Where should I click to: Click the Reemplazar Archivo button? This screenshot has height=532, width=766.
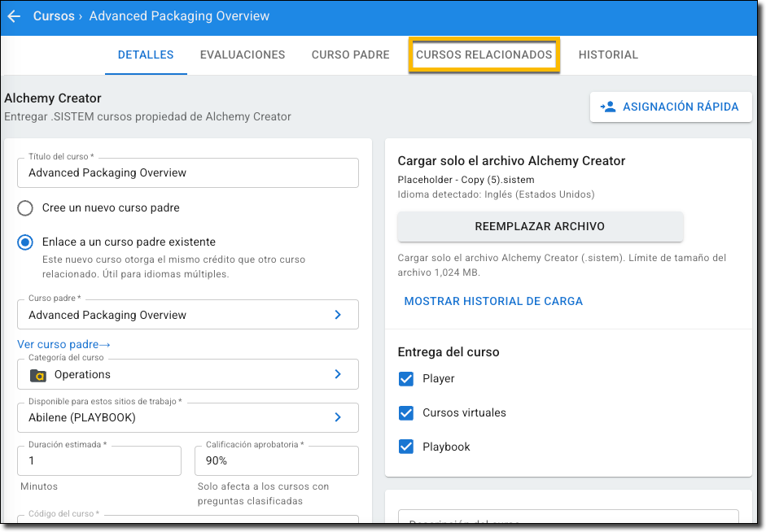click(540, 226)
